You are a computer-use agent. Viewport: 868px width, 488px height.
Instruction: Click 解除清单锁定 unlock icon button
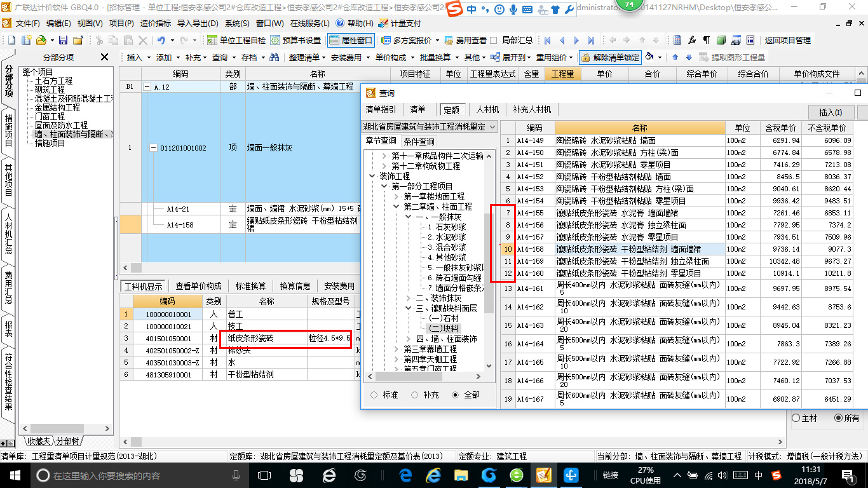click(611, 57)
